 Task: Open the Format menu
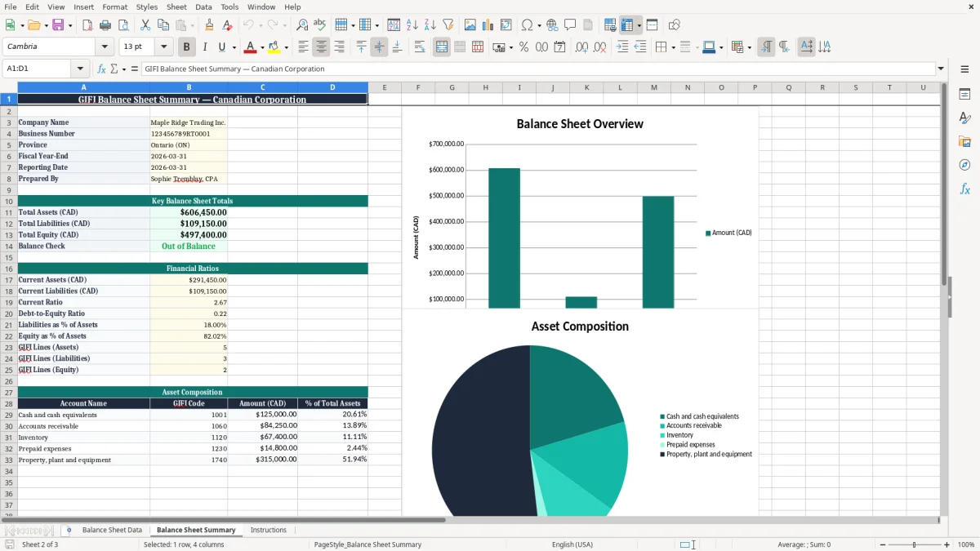[114, 7]
